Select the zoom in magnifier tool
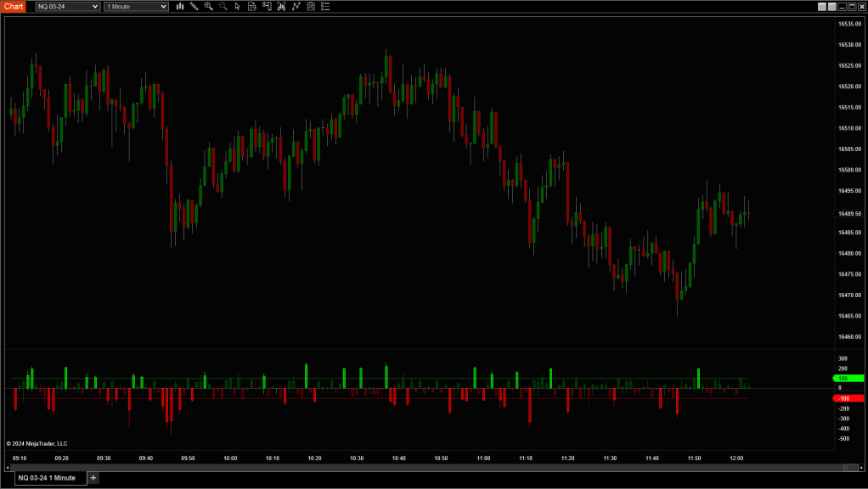This screenshot has height=489, width=868. (x=208, y=6)
